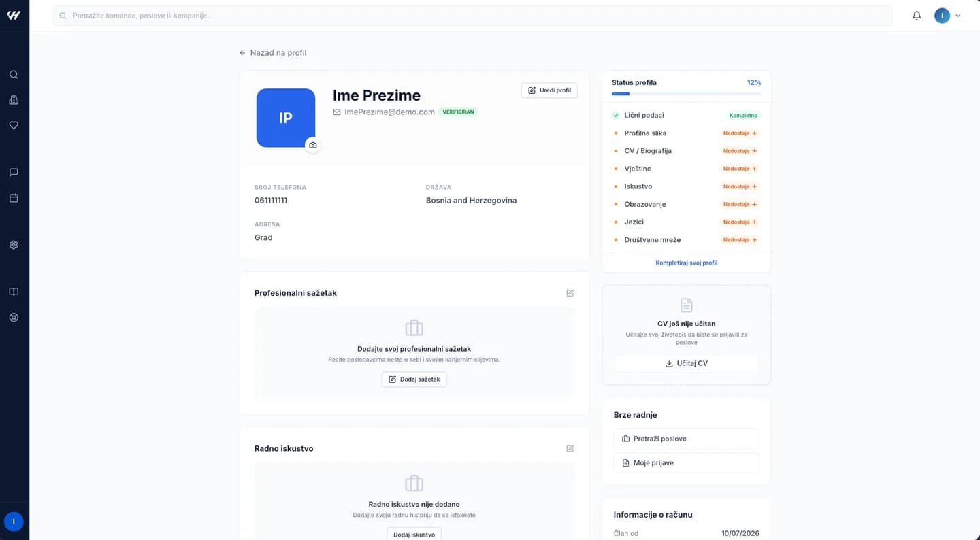980x540 pixels.
Task: Click Bosnia and Herzegovina country value
Action: (471, 201)
